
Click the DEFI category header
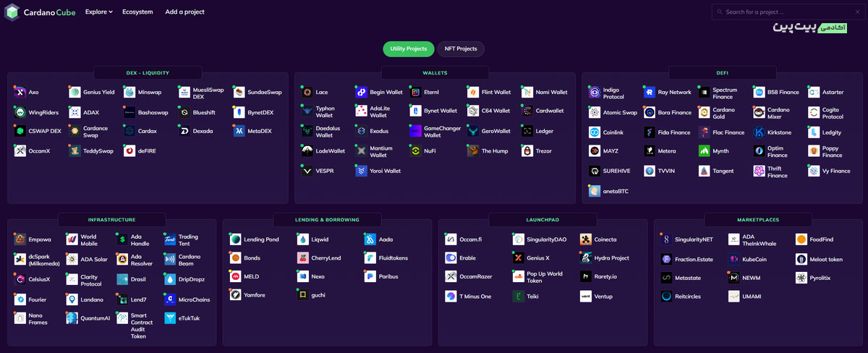point(722,72)
